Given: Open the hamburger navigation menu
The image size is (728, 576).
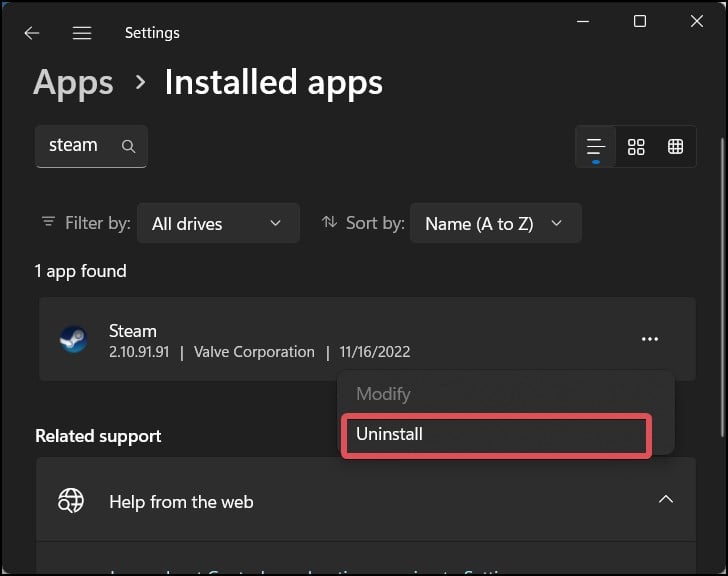Looking at the screenshot, I should tap(82, 33).
